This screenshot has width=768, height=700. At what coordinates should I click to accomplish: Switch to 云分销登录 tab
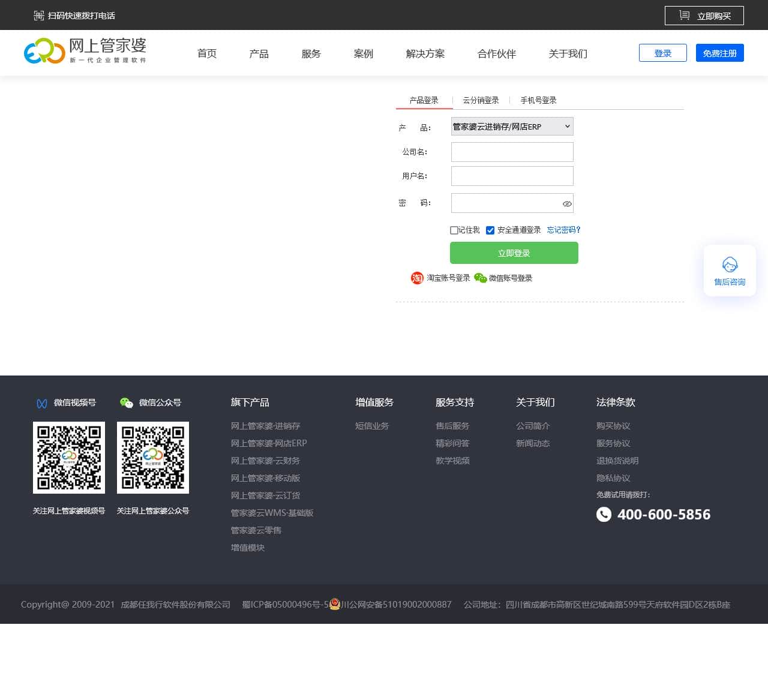tap(481, 100)
